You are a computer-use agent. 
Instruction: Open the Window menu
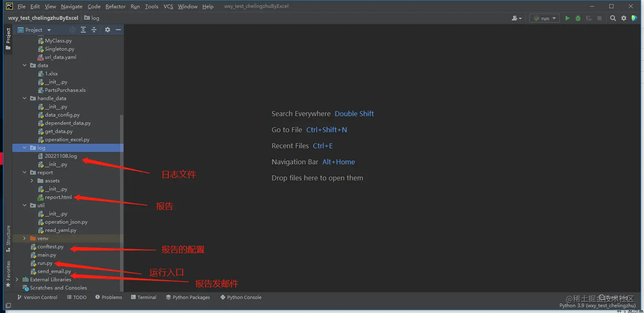point(187,6)
